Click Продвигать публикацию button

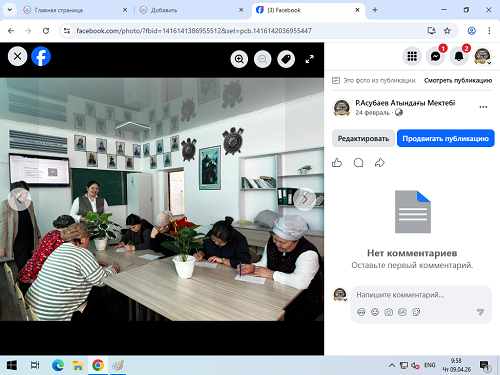coord(445,138)
